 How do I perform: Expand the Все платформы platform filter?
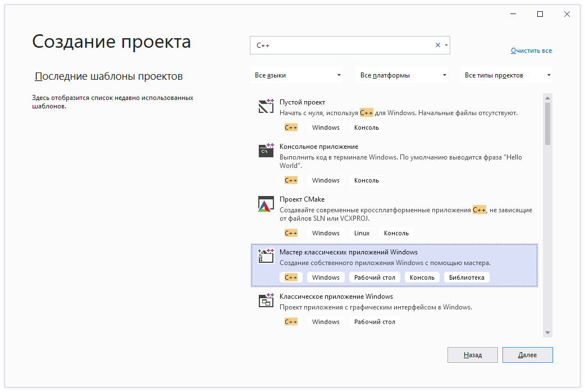click(x=403, y=75)
